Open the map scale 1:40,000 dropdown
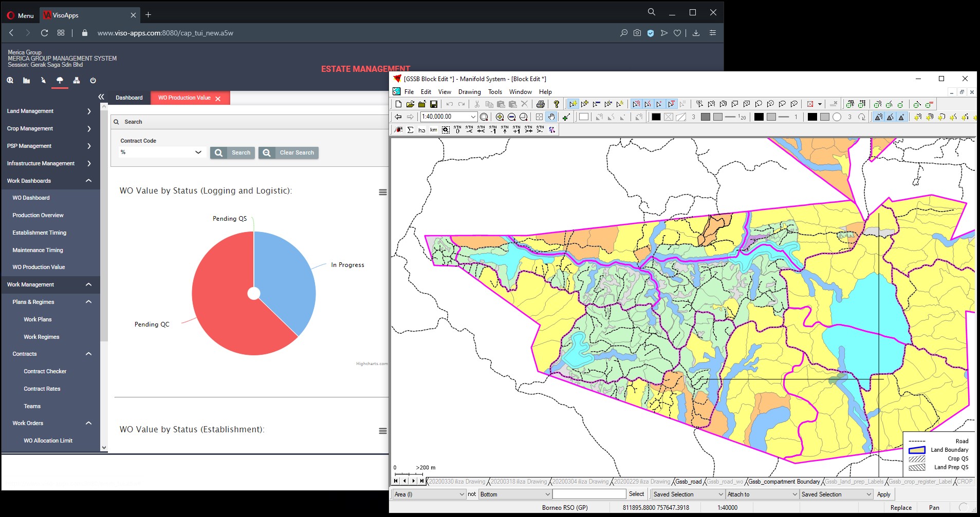 coord(473,117)
